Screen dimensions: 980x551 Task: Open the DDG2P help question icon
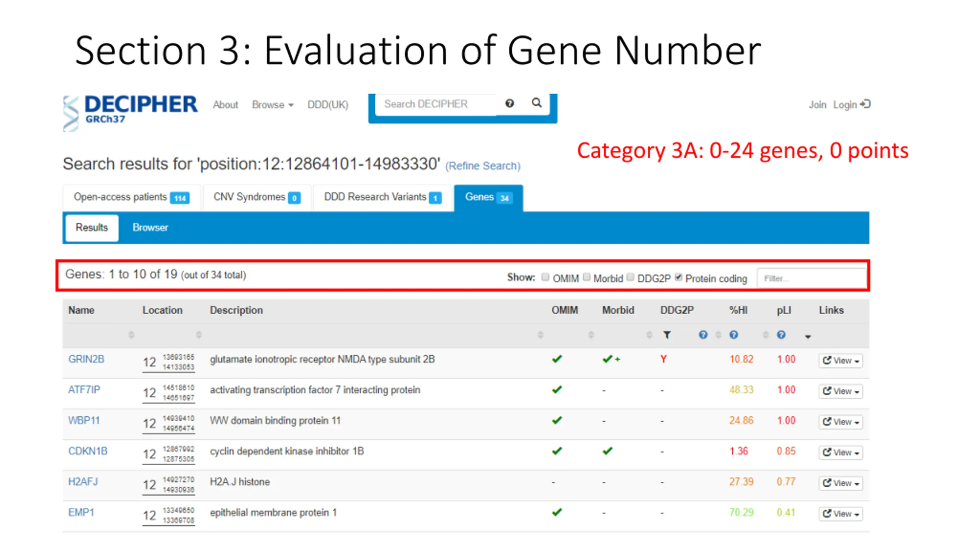(703, 335)
